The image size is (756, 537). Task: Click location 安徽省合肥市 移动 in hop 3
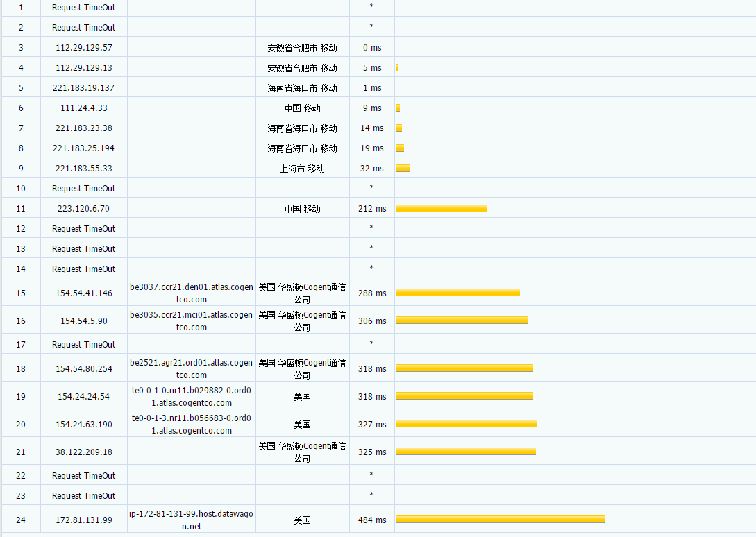point(302,48)
